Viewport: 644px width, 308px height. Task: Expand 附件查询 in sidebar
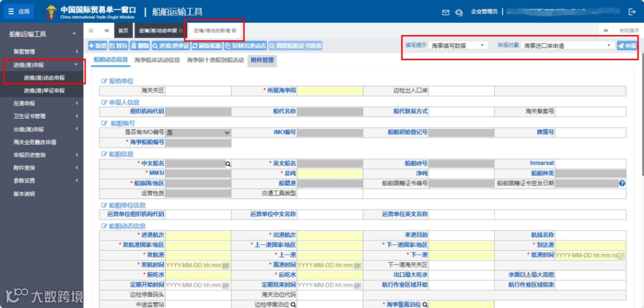coord(42,168)
